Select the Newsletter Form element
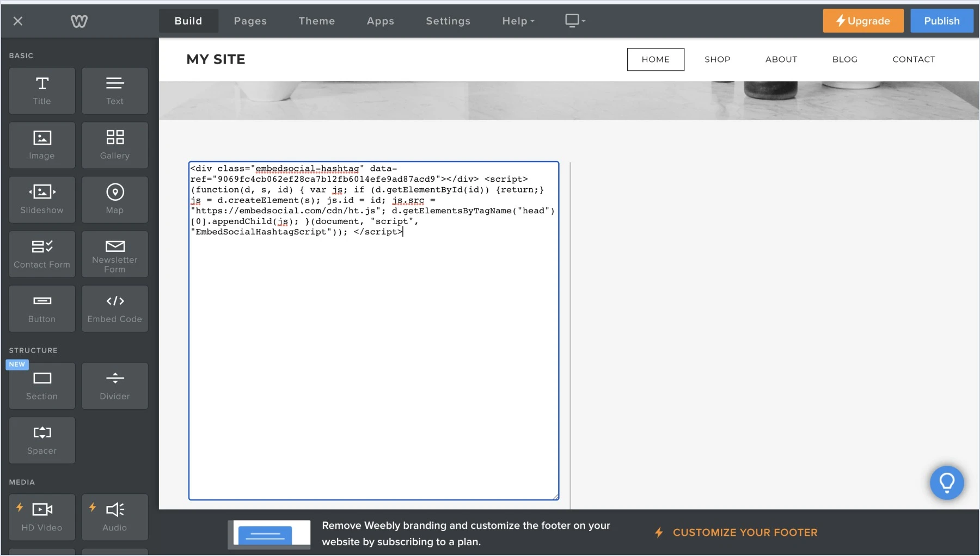980x556 pixels. tap(115, 254)
